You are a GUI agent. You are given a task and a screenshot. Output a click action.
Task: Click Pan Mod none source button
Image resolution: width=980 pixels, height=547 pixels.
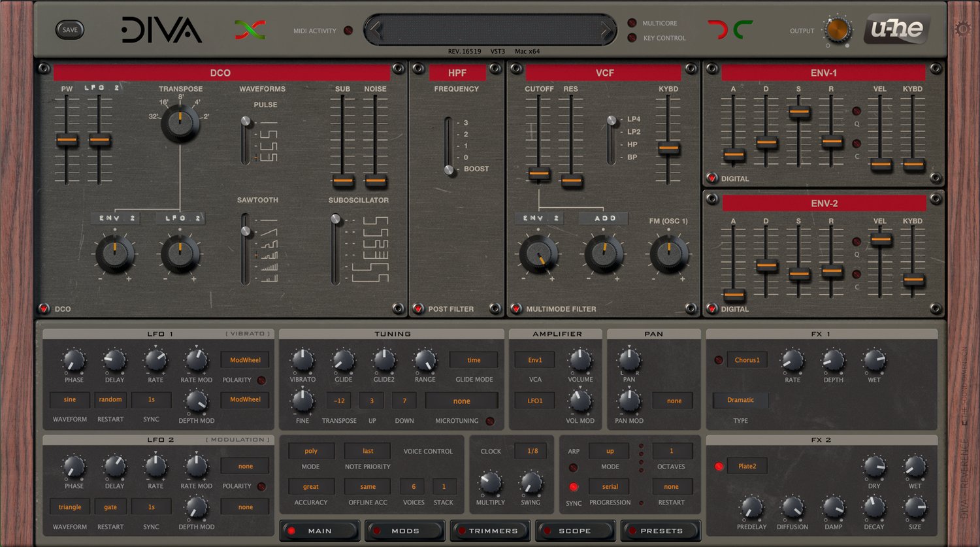point(674,401)
